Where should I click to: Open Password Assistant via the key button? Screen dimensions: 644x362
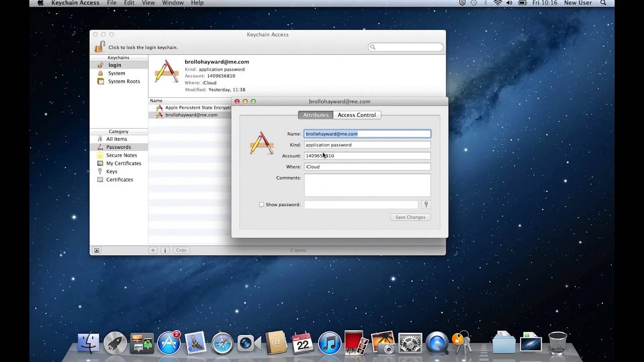coord(426,205)
